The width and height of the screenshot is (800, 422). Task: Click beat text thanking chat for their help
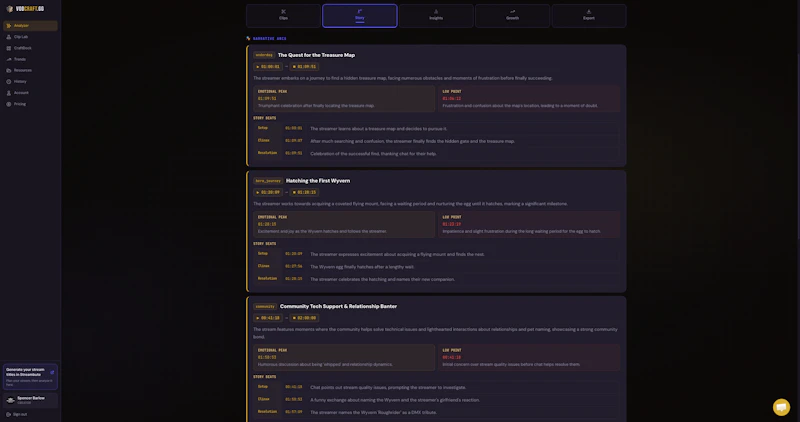point(373,154)
